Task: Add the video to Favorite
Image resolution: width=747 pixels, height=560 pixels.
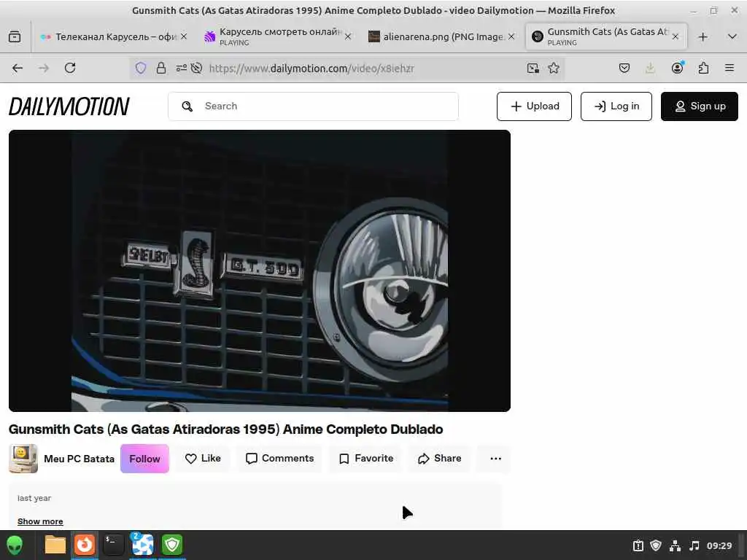Action: coord(366,459)
